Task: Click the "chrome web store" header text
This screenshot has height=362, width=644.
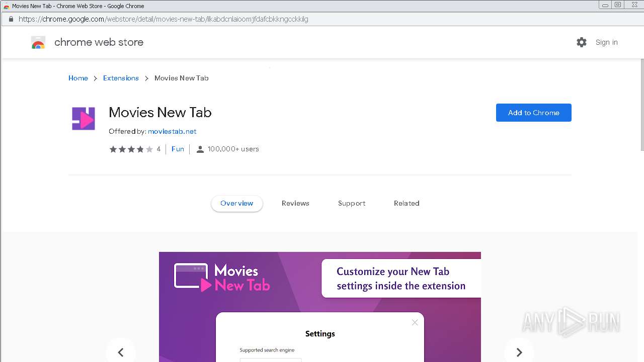Action: (99, 42)
